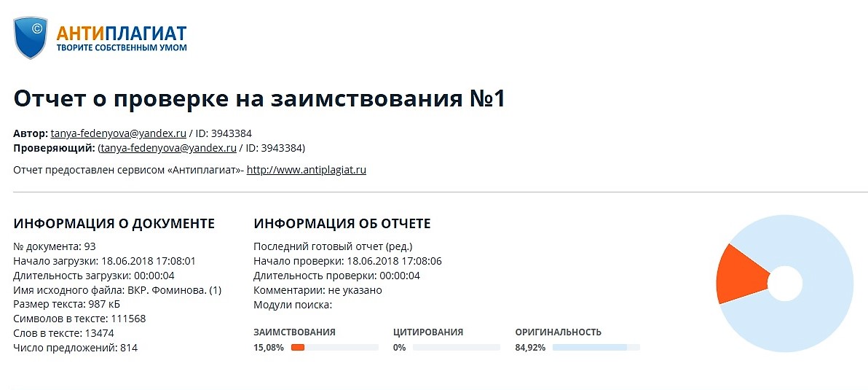Click the 'Информация о документе' section heading

[114, 224]
